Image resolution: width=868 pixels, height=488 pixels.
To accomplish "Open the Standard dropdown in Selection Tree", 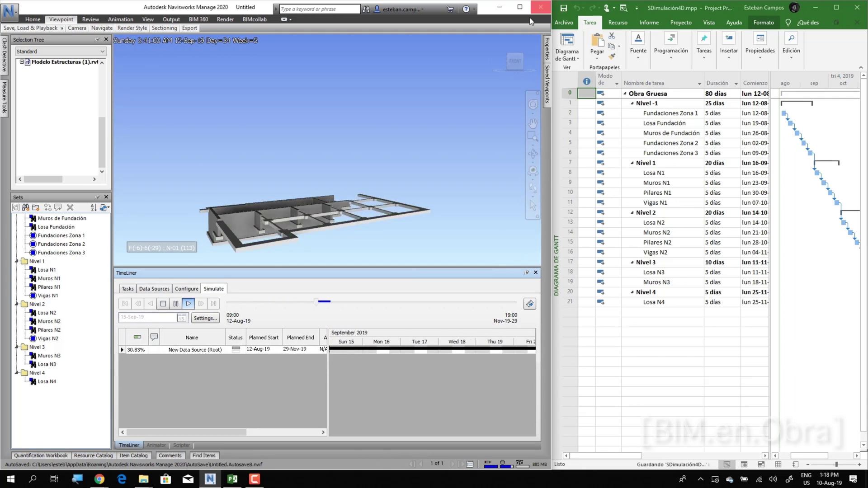I will 102,52.
